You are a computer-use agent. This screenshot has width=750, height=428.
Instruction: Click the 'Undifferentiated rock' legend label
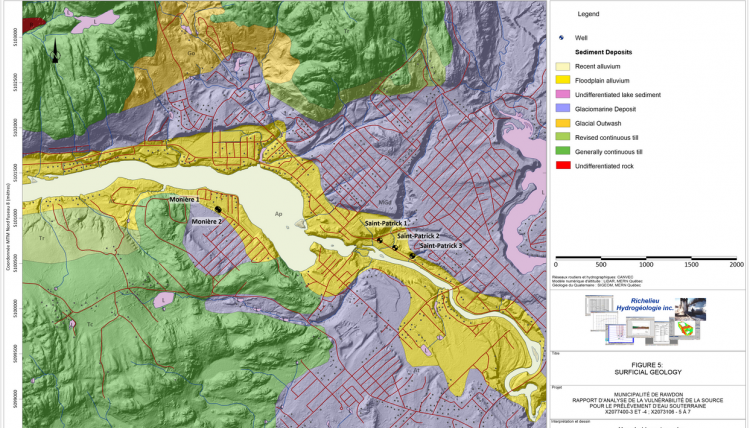(604, 166)
